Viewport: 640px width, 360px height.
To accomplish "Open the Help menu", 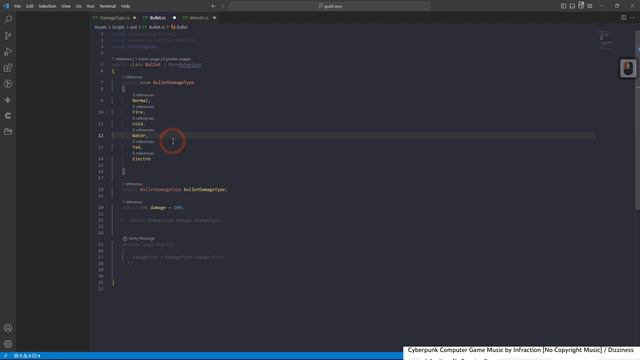I will click(x=125, y=6).
